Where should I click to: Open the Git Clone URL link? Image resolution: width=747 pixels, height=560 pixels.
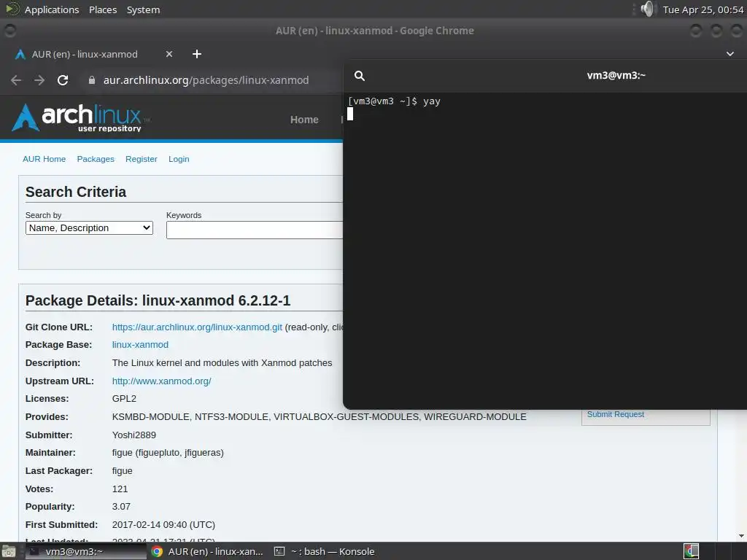click(197, 327)
